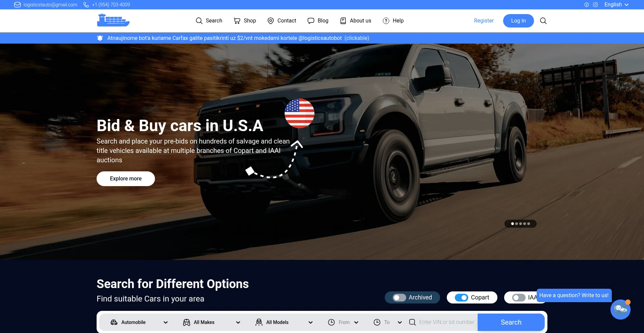
Task: Turn off the Copart toggle
Action: pyautogui.click(x=461, y=297)
